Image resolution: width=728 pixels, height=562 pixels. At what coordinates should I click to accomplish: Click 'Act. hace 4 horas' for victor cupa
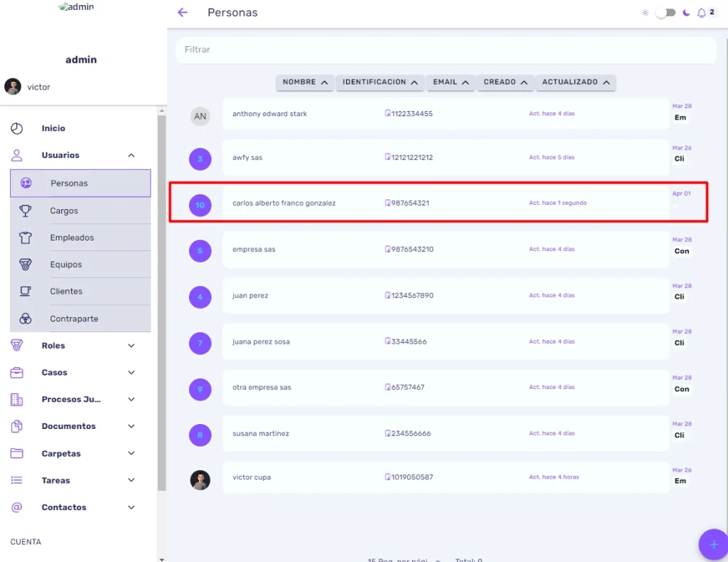[554, 477]
